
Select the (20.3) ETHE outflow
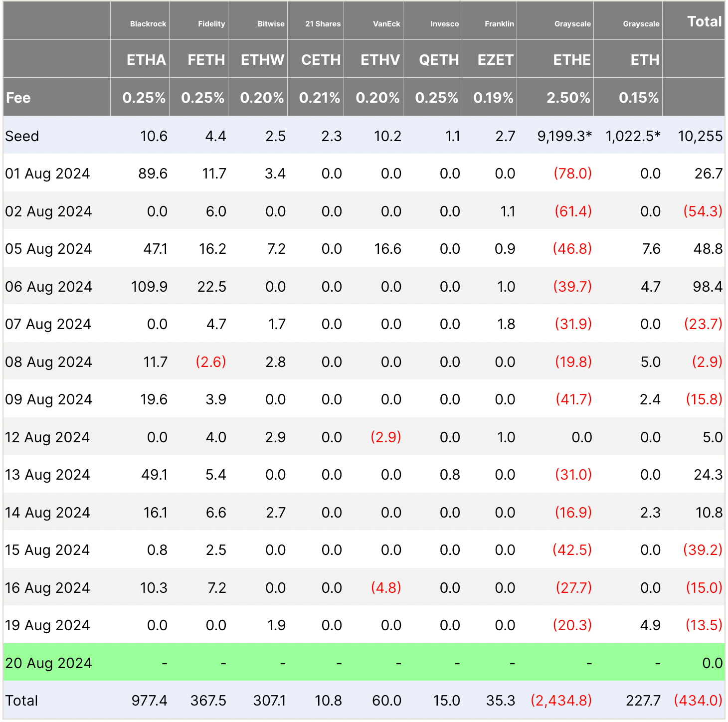[572, 625]
